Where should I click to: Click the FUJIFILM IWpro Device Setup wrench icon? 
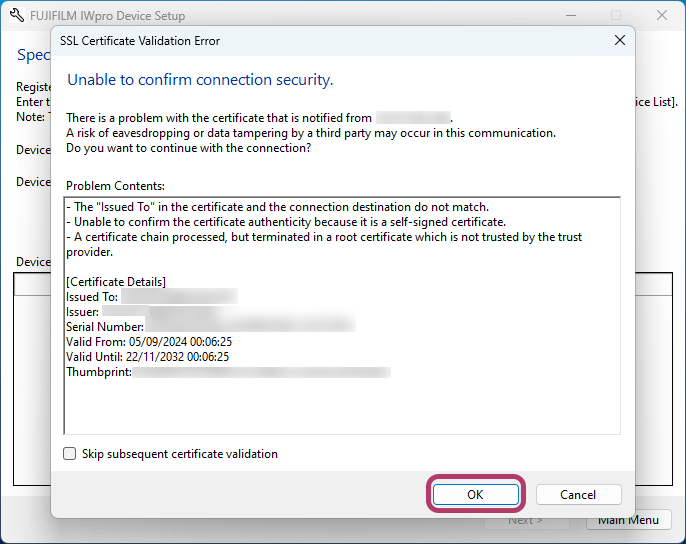pyautogui.click(x=17, y=15)
